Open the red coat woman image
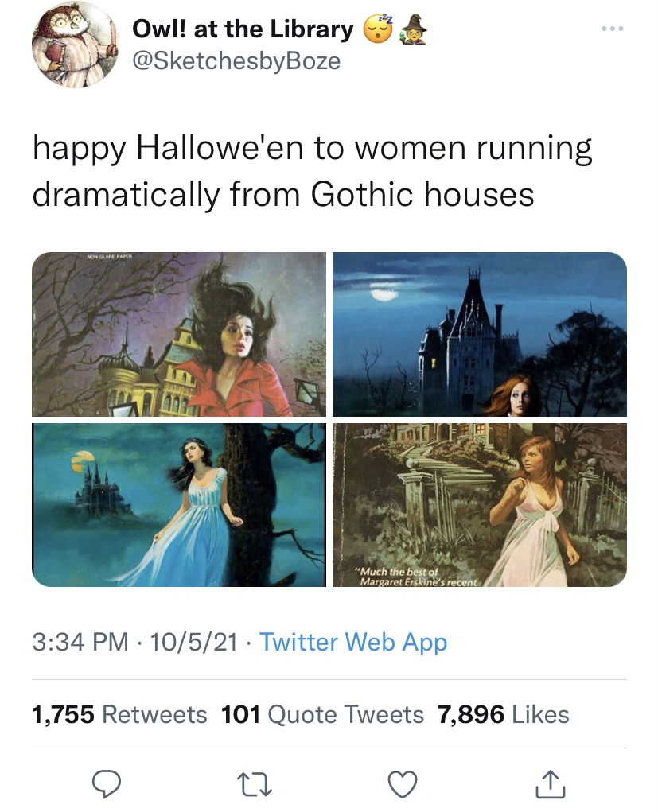The image size is (658, 812). (x=179, y=334)
